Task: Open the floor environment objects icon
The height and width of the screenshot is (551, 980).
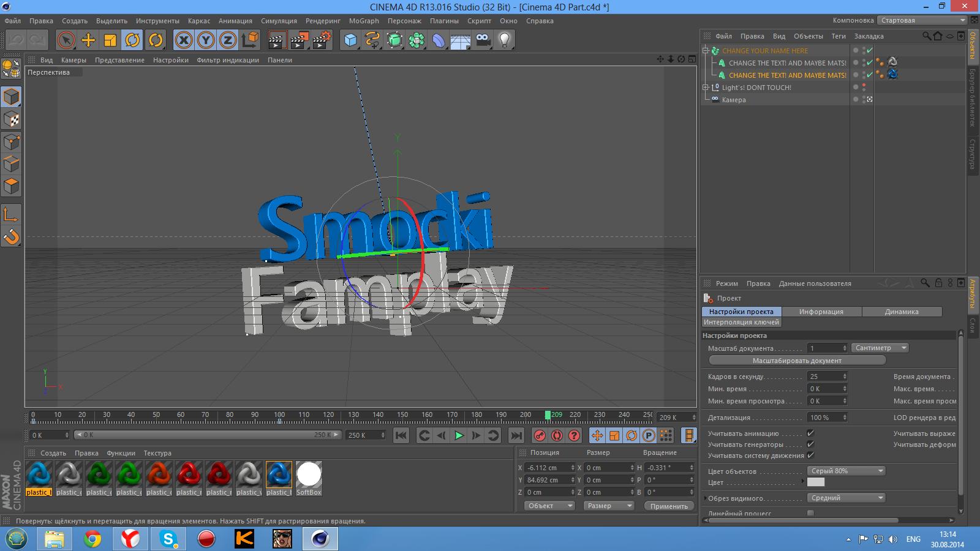Action: coord(461,40)
